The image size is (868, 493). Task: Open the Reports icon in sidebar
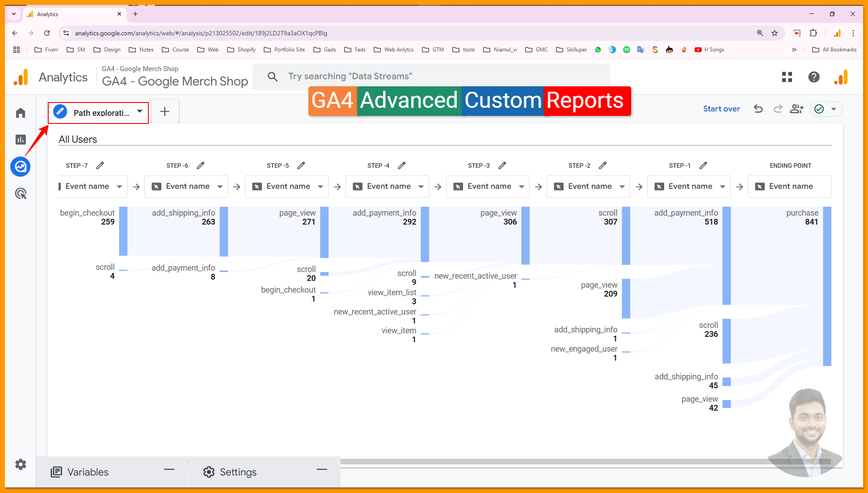[x=21, y=140]
